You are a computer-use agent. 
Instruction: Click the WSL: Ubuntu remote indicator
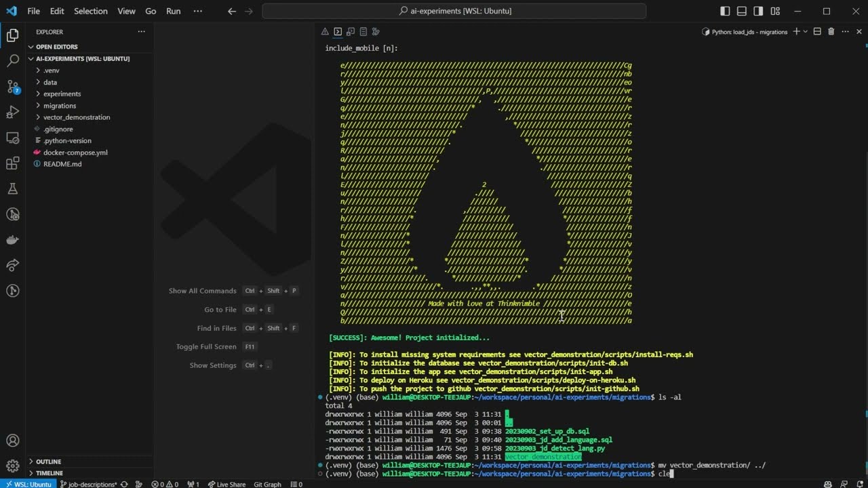click(28, 484)
